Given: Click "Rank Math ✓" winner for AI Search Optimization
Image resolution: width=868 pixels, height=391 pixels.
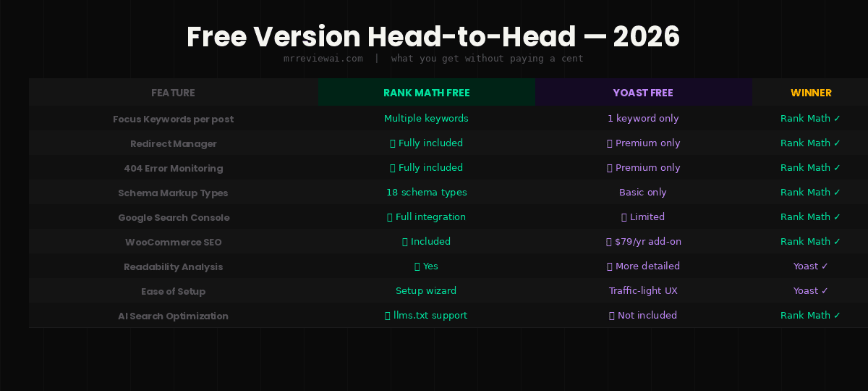Looking at the screenshot, I should (810, 315).
